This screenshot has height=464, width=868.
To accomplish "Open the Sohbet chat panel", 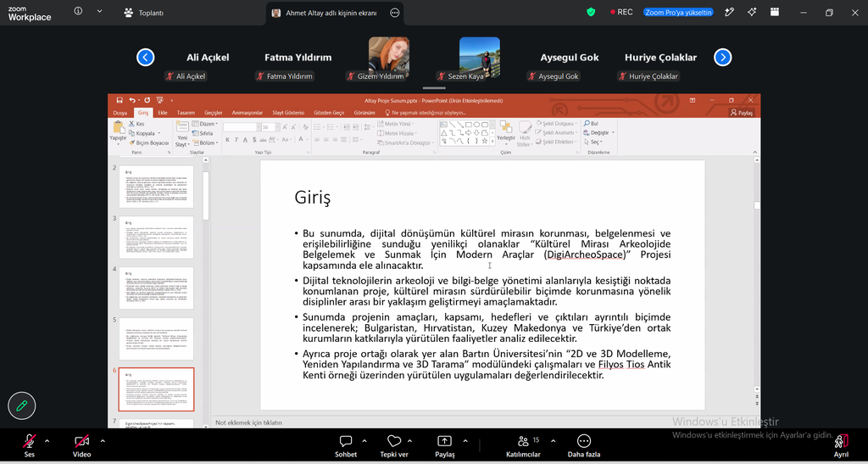I will (x=346, y=445).
